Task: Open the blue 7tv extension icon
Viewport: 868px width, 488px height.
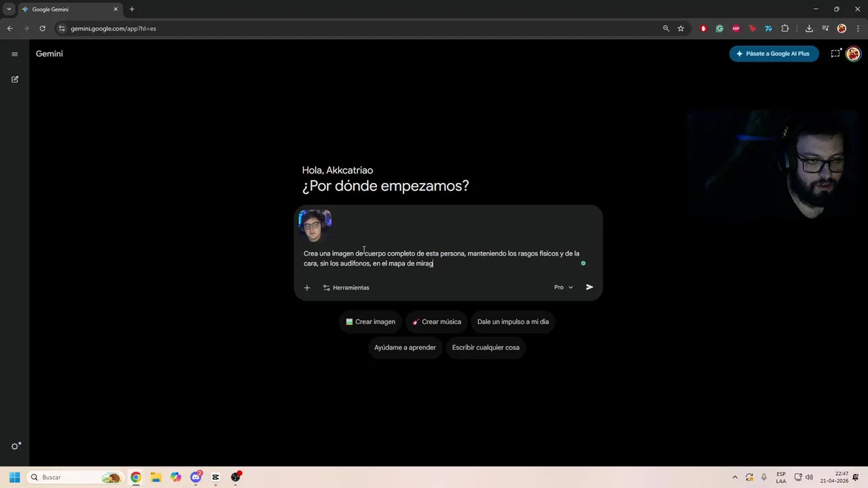Action: tap(768, 28)
